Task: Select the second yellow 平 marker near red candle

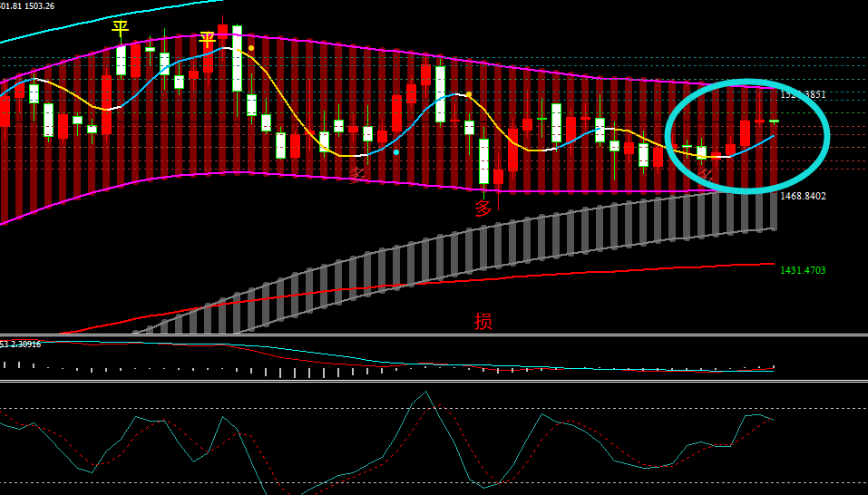Action: pyautogui.click(x=207, y=40)
